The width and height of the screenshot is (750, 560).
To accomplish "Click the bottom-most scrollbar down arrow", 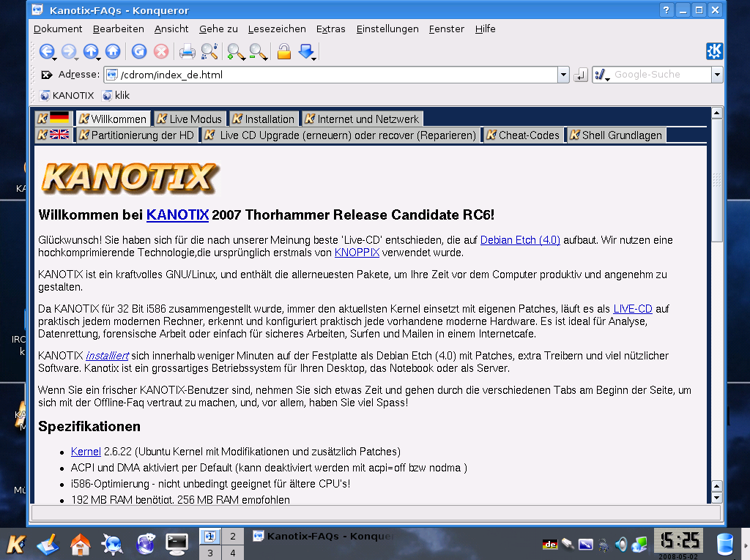I will point(716,498).
